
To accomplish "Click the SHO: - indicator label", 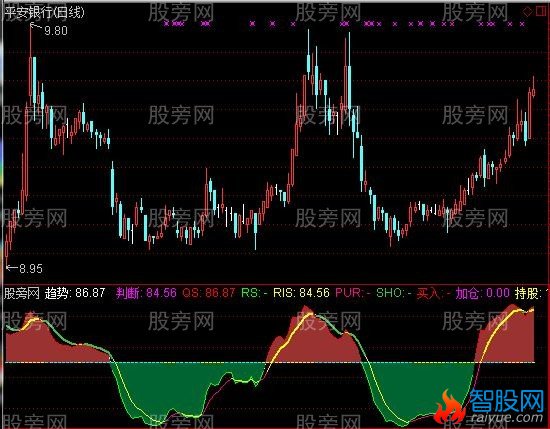I will (x=394, y=293).
